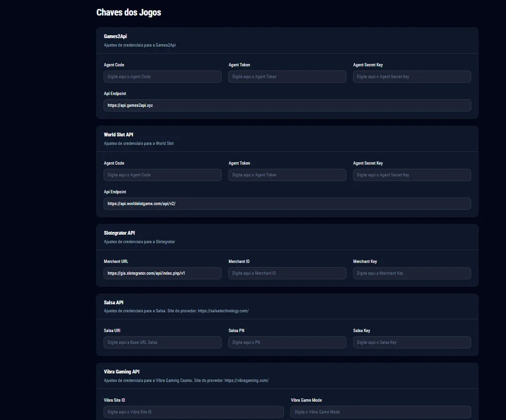Click the Games2Api Agent Token input
Image resolution: width=506 pixels, height=420 pixels.
287,77
